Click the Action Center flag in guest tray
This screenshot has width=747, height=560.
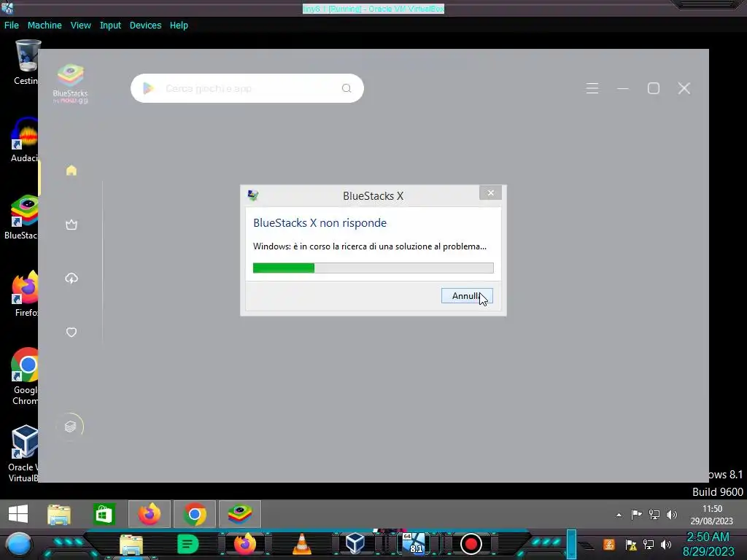[636, 514]
